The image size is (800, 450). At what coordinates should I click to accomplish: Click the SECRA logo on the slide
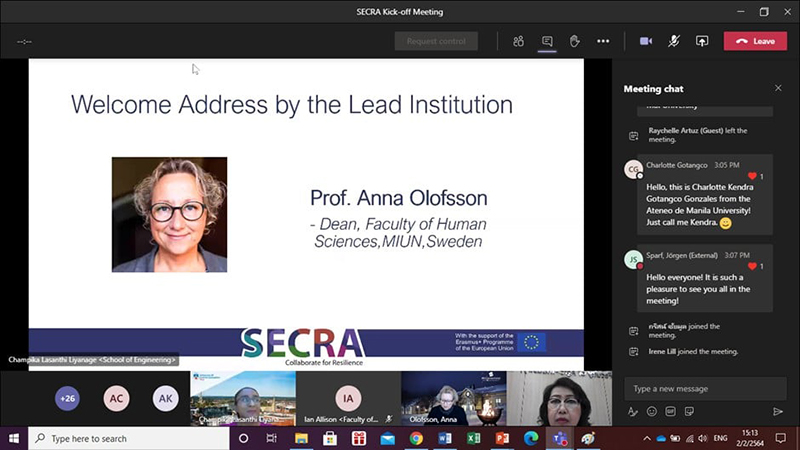pyautogui.click(x=303, y=345)
